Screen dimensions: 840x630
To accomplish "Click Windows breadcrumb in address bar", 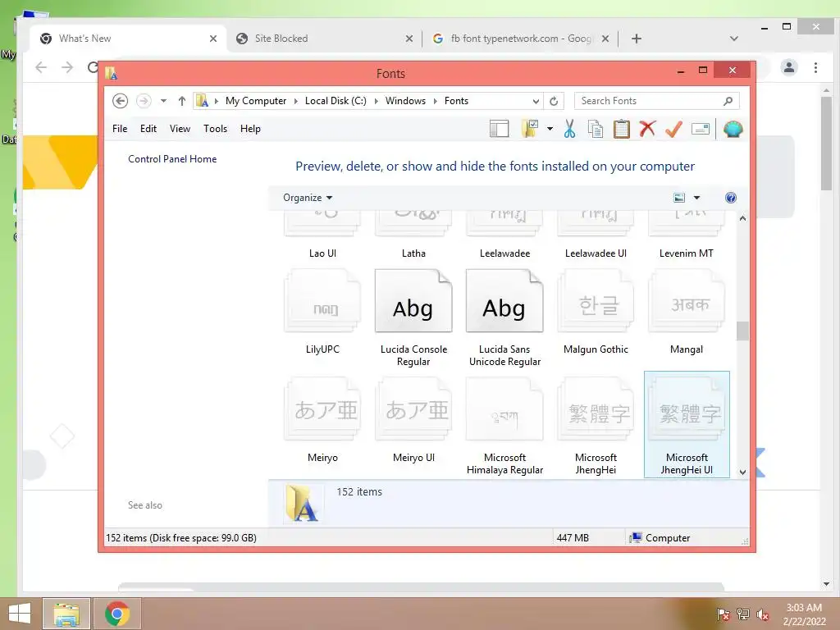I will click(x=405, y=101).
